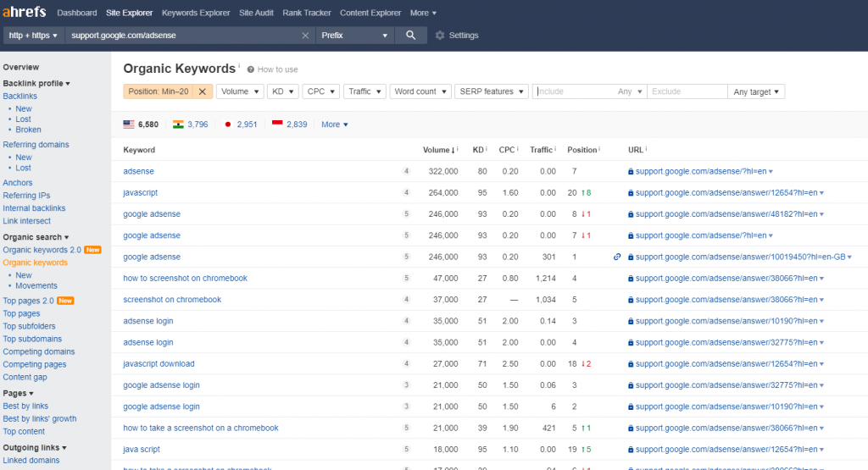Click keyword javascript download
Image resolution: width=868 pixels, height=470 pixels.
pyautogui.click(x=159, y=364)
